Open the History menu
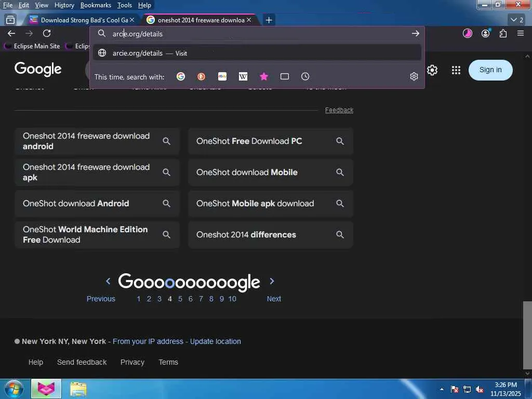 64,5
